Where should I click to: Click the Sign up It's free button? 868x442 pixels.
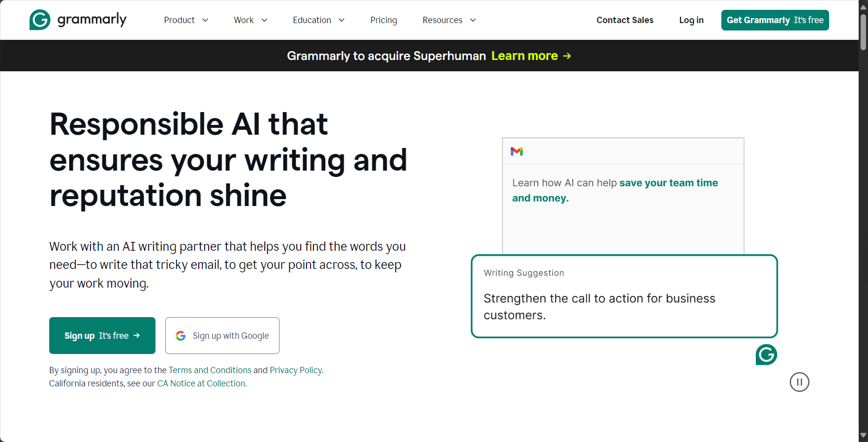(102, 335)
